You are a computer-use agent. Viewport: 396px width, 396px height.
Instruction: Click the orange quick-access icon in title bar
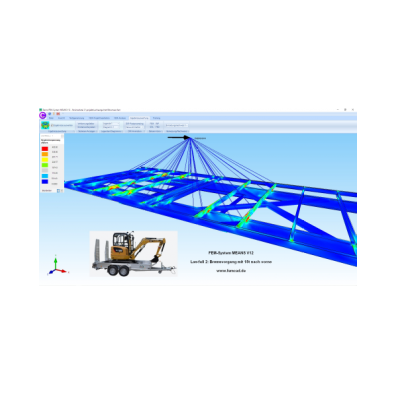pyautogui.click(x=54, y=114)
